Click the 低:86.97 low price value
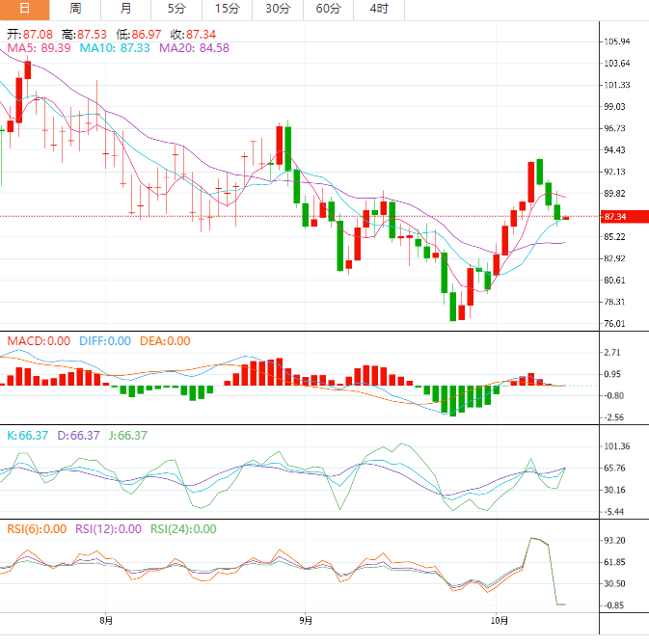Image resolution: width=649 pixels, height=644 pixels. [x=139, y=35]
